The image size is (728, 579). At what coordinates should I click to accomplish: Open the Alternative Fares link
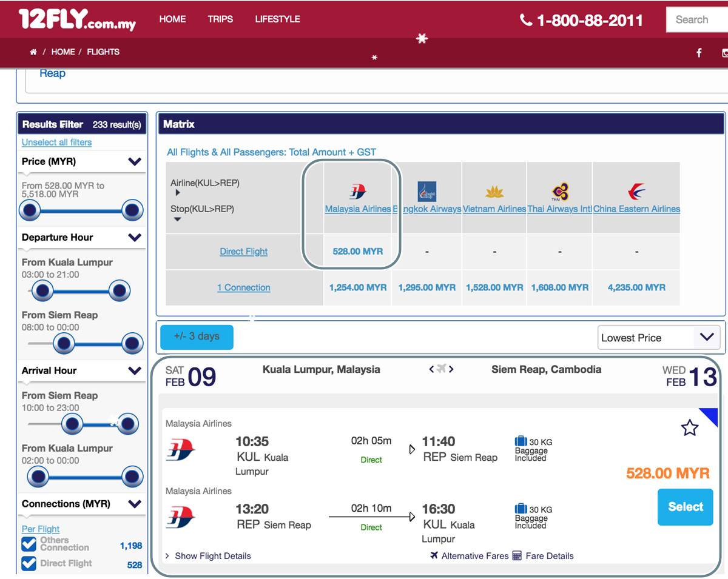tap(475, 556)
